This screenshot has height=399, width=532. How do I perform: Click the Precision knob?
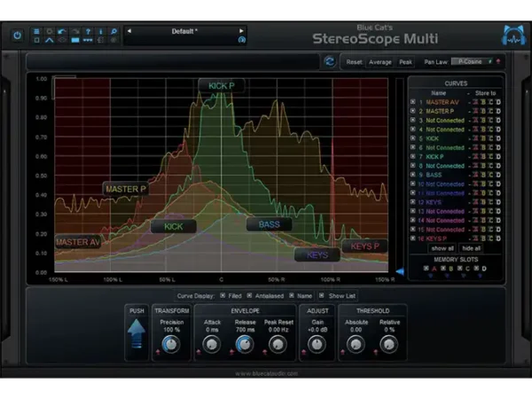coord(170,344)
